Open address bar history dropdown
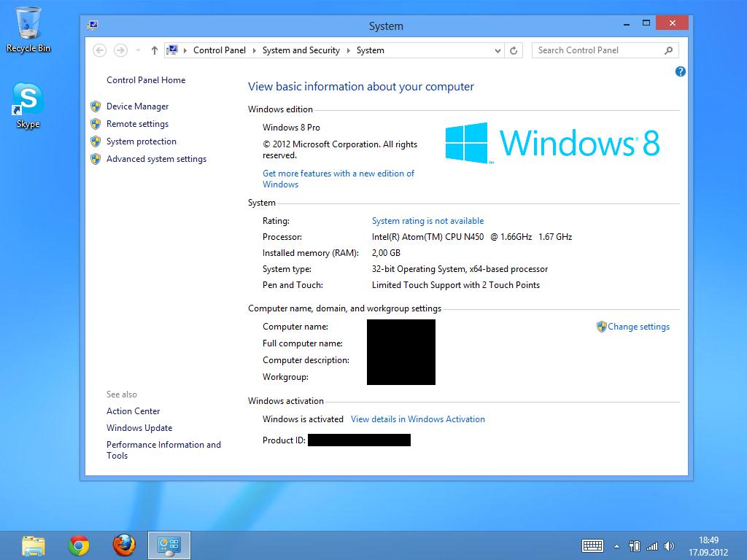This screenshot has height=560, width=747. [498, 50]
